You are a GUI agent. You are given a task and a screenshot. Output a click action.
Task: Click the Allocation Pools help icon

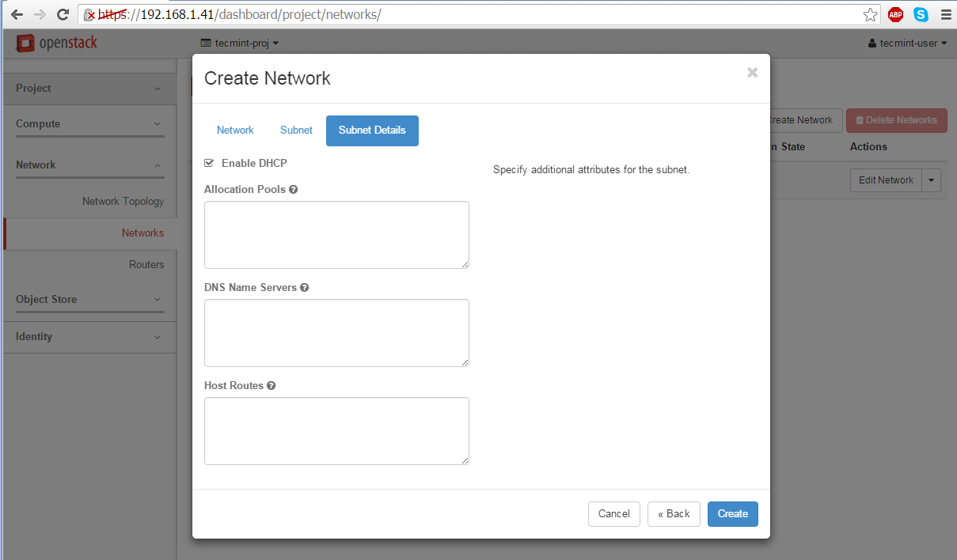(294, 190)
